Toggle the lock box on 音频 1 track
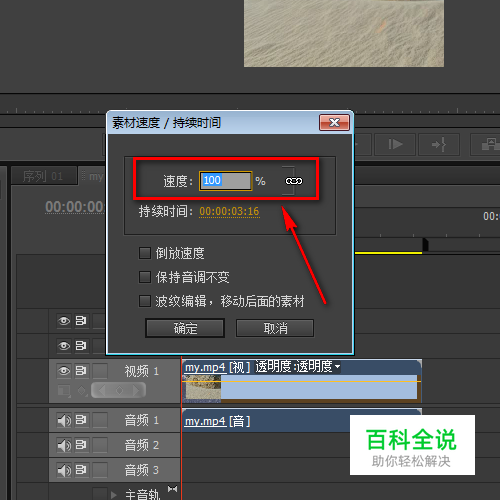The image size is (500, 500). click(100, 420)
